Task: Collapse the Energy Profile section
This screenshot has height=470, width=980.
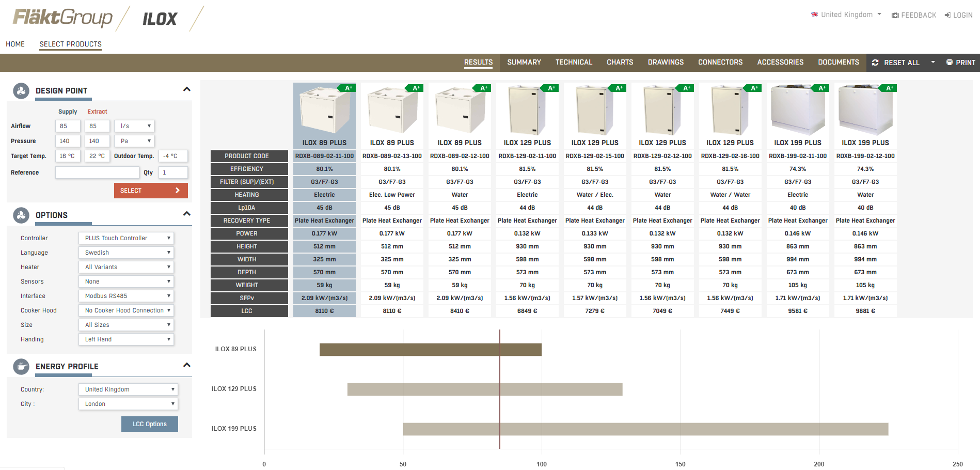Action: tap(187, 365)
